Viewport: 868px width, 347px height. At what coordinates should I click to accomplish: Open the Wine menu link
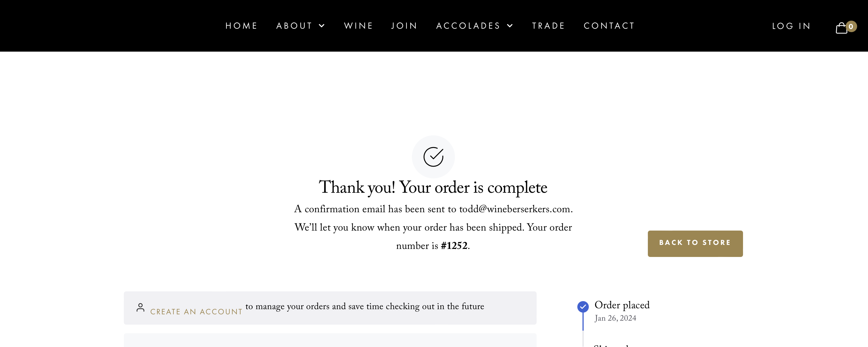(358, 26)
